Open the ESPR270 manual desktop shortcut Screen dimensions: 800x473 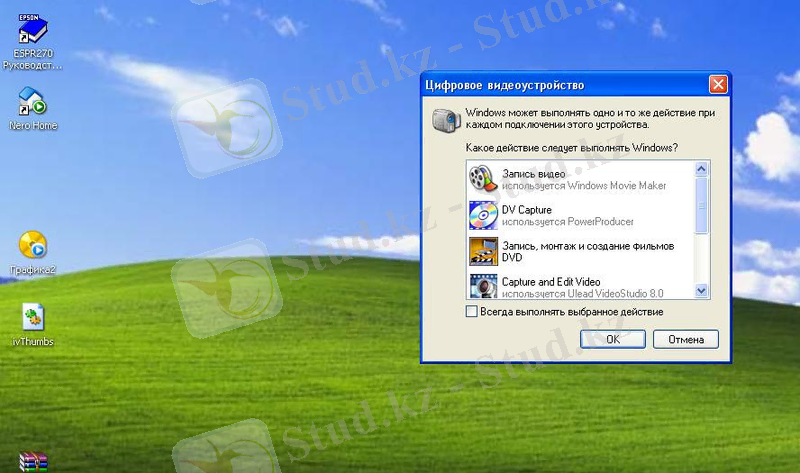[x=33, y=42]
